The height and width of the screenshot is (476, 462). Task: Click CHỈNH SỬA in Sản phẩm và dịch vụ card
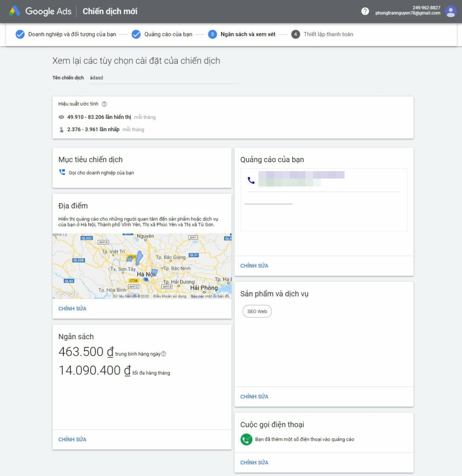[254, 397]
